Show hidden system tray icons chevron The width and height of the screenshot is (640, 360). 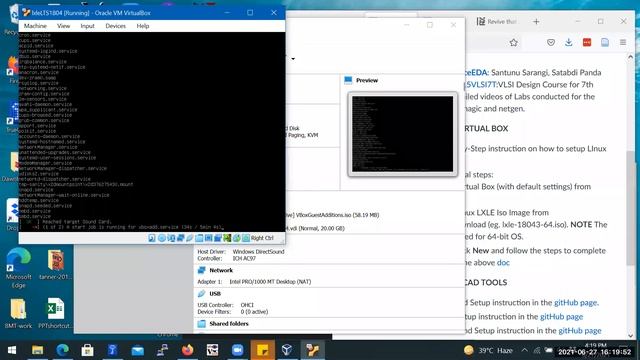(x=524, y=350)
